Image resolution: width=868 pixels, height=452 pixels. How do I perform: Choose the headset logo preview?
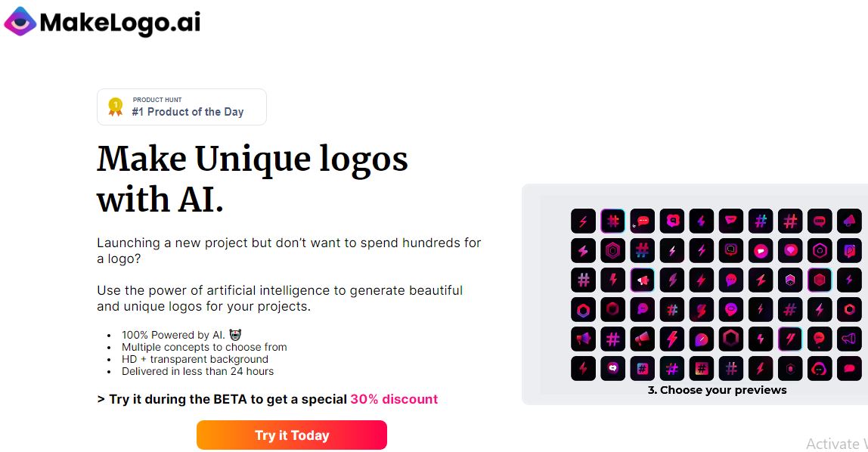[820, 369]
